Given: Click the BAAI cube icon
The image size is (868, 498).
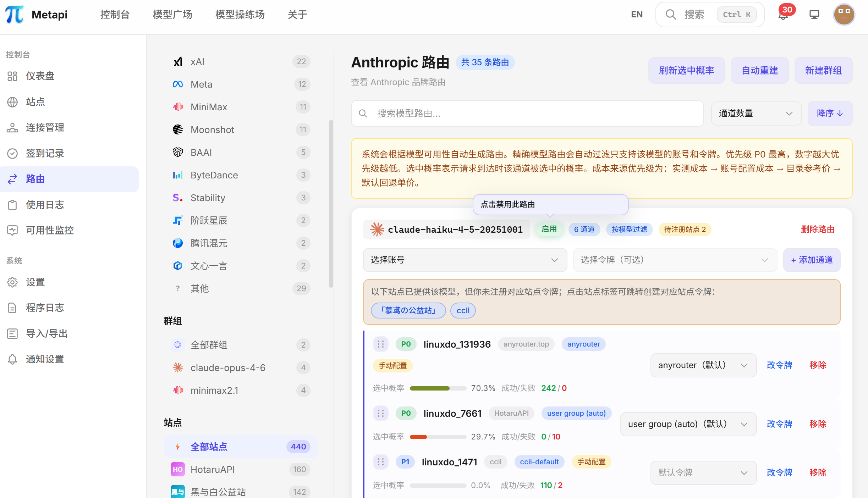Looking at the screenshot, I should pyautogui.click(x=178, y=153).
